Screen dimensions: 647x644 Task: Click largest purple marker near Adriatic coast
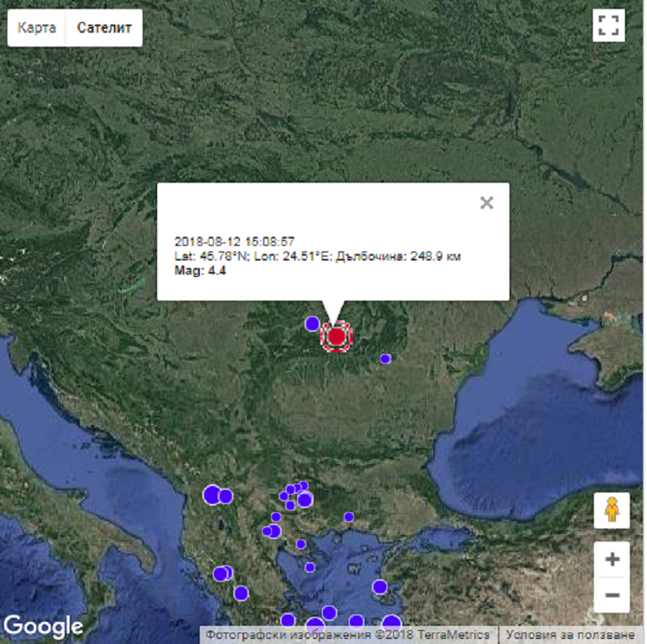[212, 495]
